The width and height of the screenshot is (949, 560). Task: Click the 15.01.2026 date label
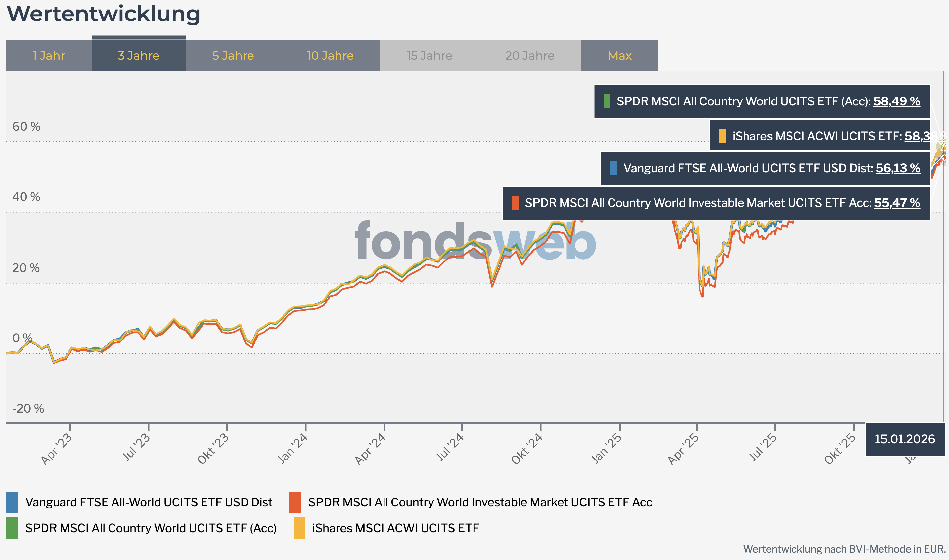point(905,439)
